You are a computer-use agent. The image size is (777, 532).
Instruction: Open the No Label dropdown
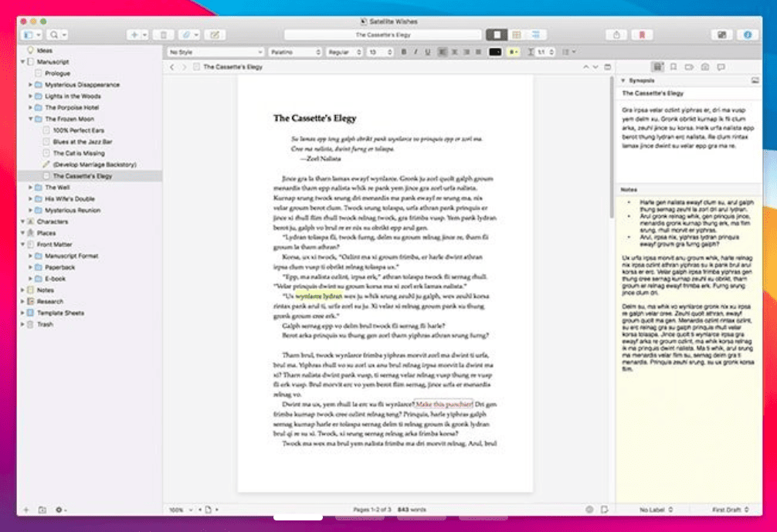click(x=656, y=510)
